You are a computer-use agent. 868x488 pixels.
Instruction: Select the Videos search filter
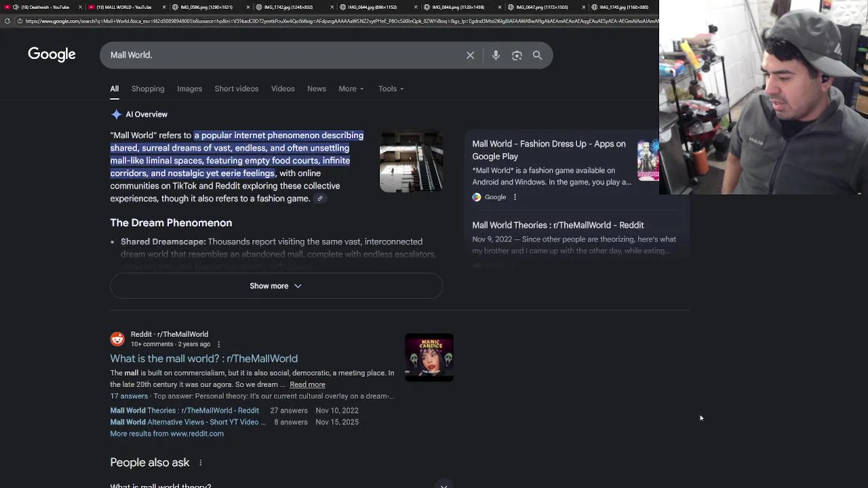(x=283, y=89)
